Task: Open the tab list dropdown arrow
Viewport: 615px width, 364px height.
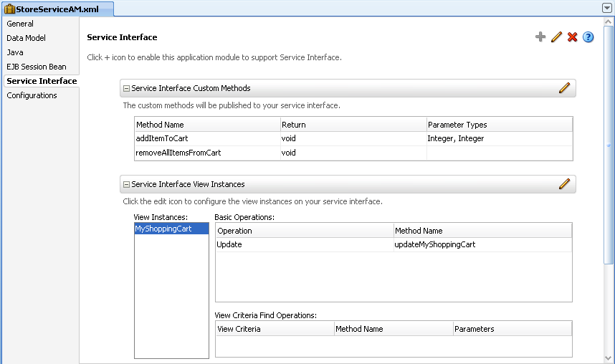Action: click(607, 8)
